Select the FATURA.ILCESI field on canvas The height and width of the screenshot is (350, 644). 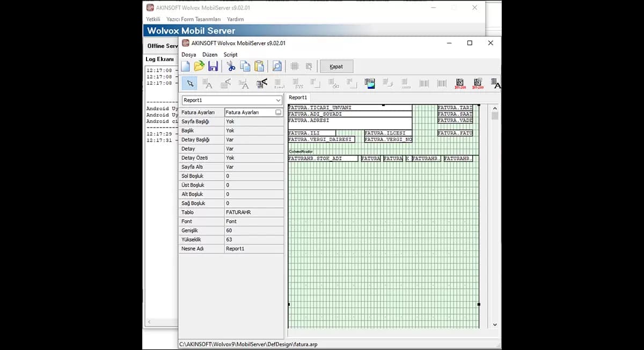(388, 133)
